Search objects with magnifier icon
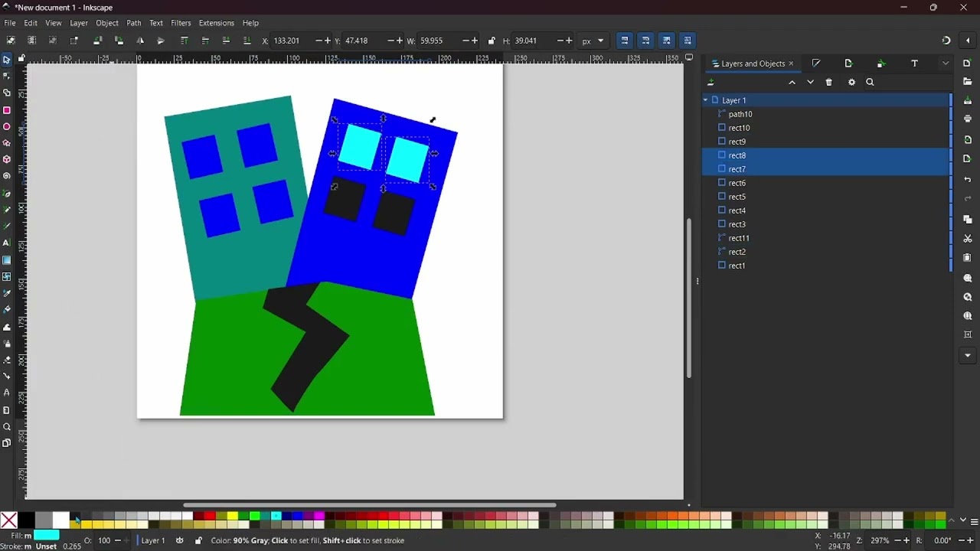 tap(870, 82)
